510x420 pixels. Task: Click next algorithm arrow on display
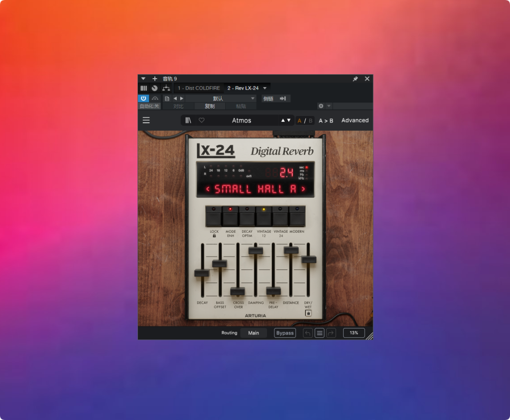click(x=303, y=189)
